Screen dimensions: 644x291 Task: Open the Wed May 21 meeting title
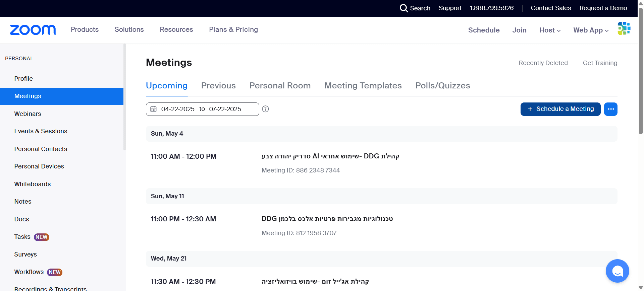315,282
